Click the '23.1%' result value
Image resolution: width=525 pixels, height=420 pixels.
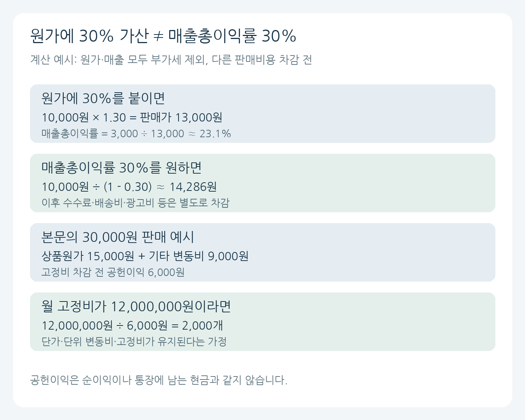[215, 133]
